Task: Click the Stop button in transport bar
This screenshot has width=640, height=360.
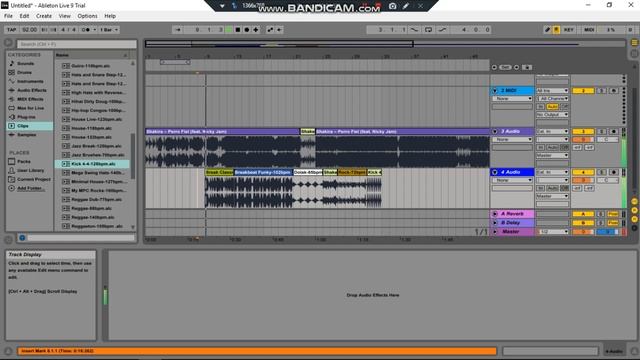Action: tap(238, 30)
